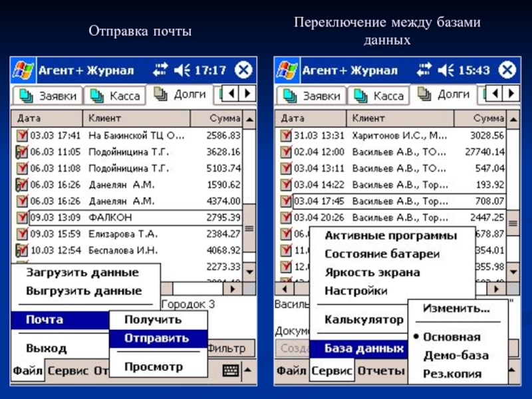Click connectivity arrows icon in left window
The image size is (532, 399).
160,70
